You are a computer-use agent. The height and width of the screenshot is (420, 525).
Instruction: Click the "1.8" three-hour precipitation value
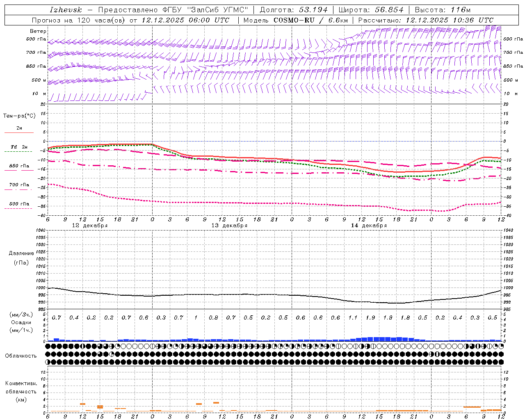[405, 317]
